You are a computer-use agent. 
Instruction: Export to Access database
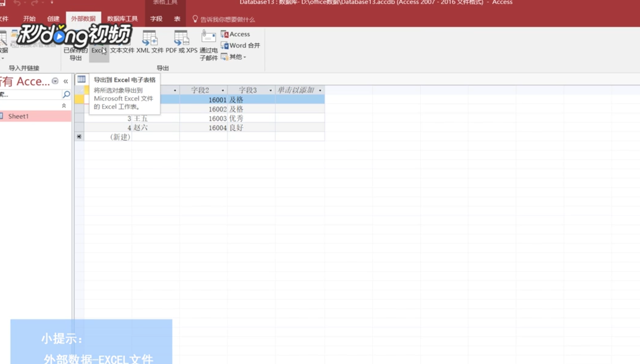(x=235, y=34)
